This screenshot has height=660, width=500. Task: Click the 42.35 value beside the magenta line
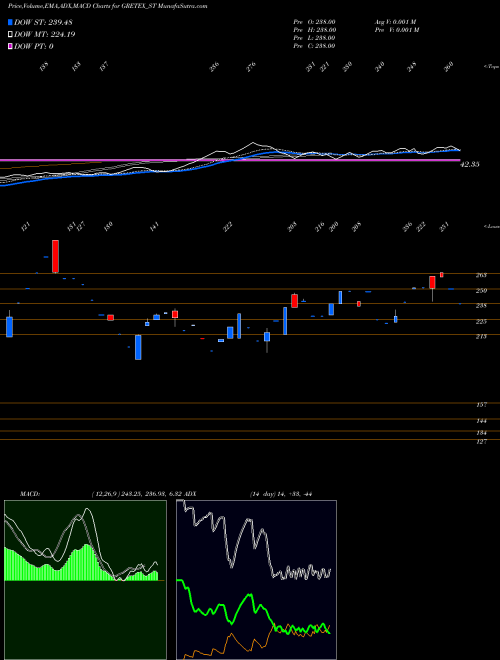pos(470,165)
